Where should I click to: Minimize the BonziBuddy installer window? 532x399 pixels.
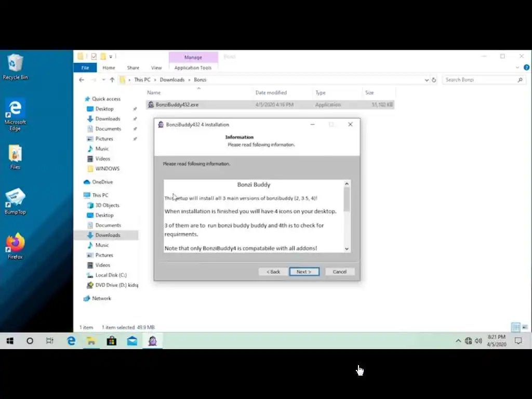coord(312,125)
